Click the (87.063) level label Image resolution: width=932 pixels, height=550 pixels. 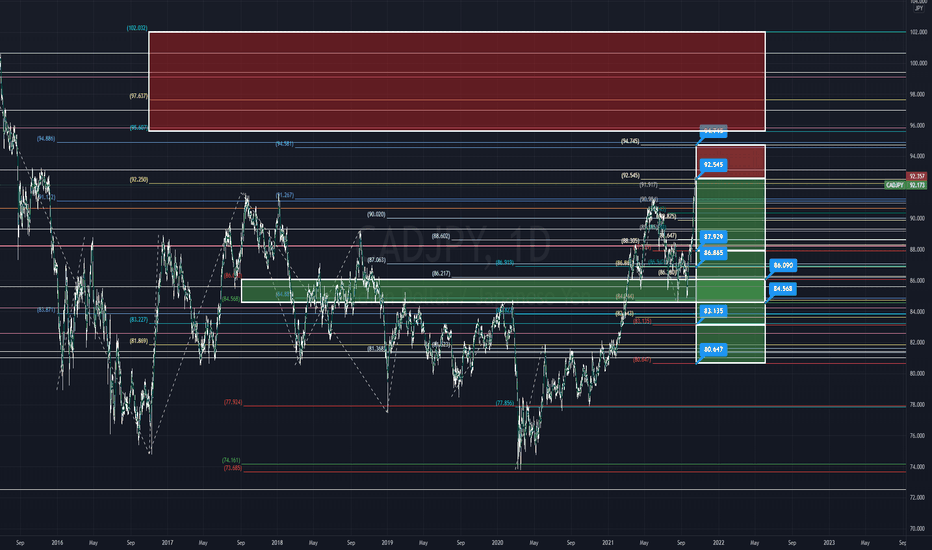(x=376, y=260)
